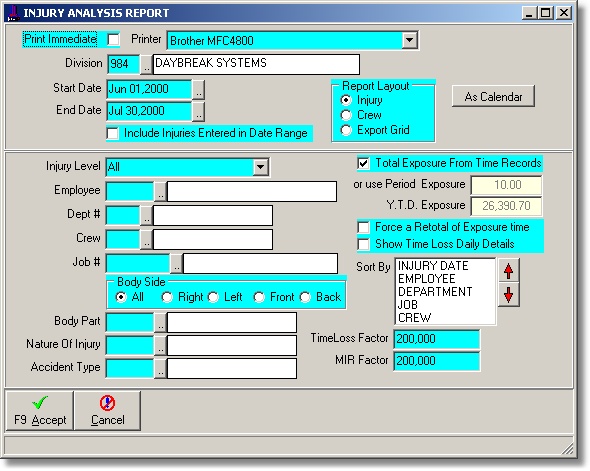The height and width of the screenshot is (471, 590).
Task: Uncheck Total Exposure From Time Records
Action: pos(363,163)
